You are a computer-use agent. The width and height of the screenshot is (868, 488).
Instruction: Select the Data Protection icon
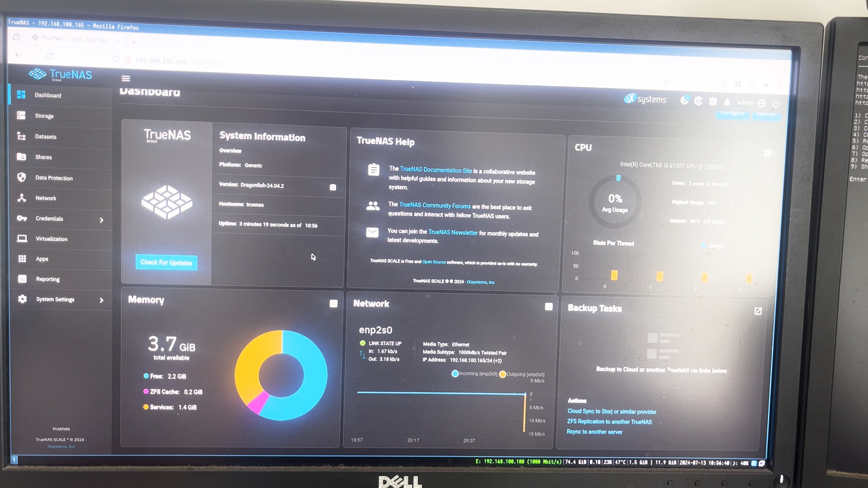(x=21, y=178)
